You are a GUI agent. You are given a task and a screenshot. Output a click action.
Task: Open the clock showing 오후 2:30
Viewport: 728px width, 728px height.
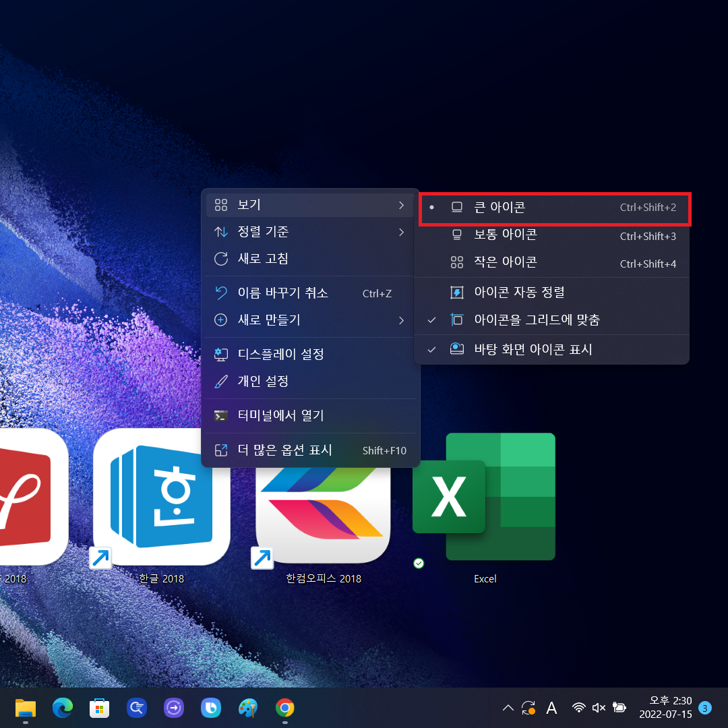(x=665, y=708)
